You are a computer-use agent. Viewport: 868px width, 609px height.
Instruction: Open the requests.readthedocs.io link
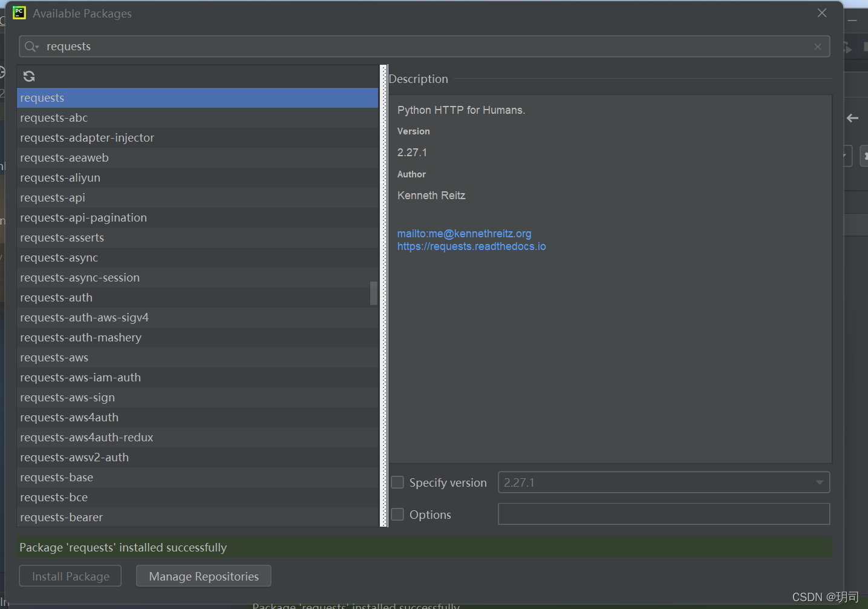click(x=472, y=246)
